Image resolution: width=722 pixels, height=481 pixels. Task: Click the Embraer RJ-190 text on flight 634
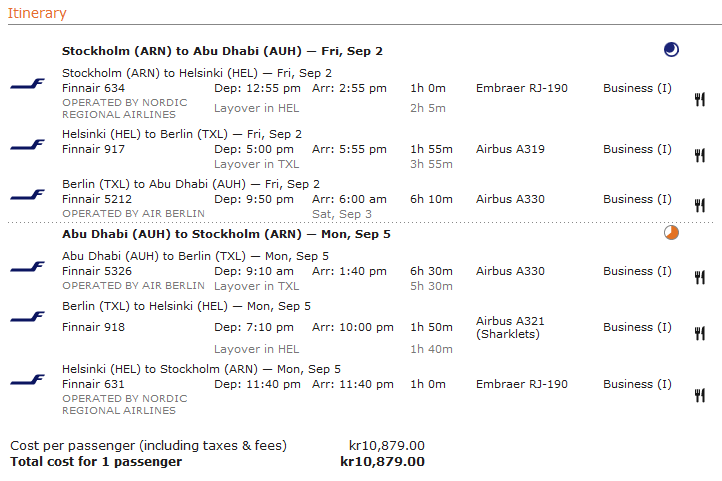(521, 88)
